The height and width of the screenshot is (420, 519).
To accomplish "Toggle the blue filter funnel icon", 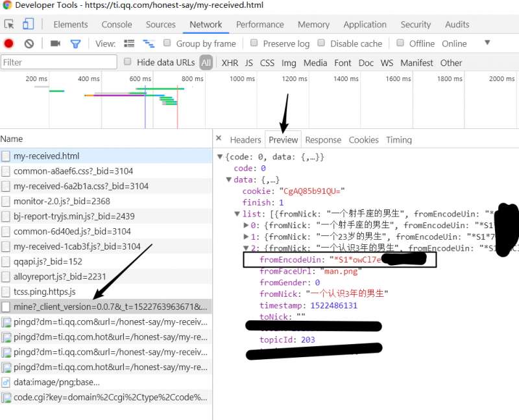I will point(75,43).
